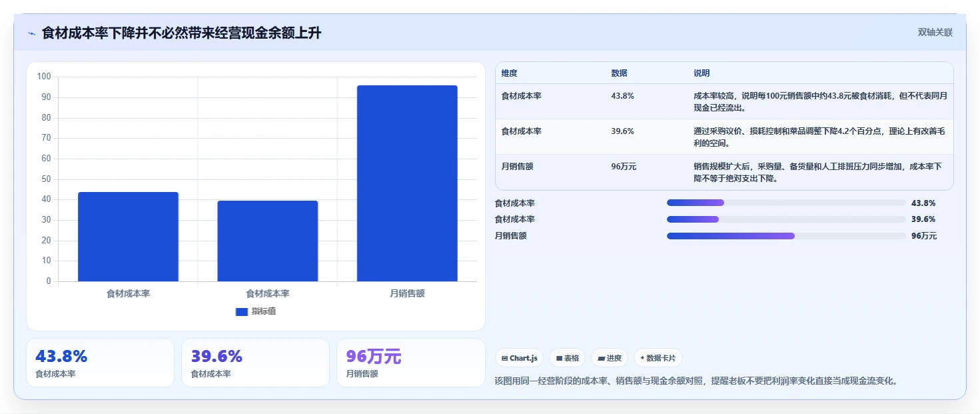Screen dimensions: 980x414
Task: Click the description starting 通过采购议价
Action: [820, 137]
